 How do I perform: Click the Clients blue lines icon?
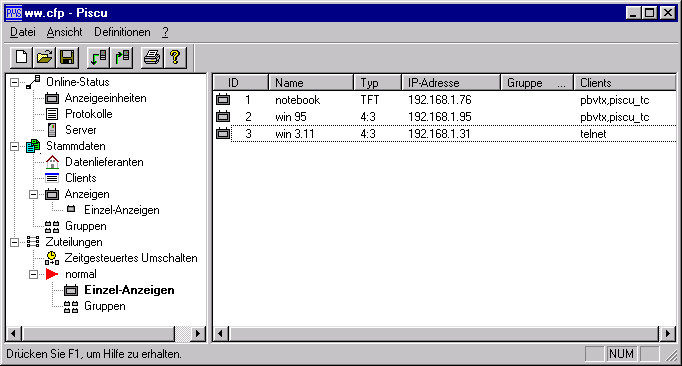(52, 178)
